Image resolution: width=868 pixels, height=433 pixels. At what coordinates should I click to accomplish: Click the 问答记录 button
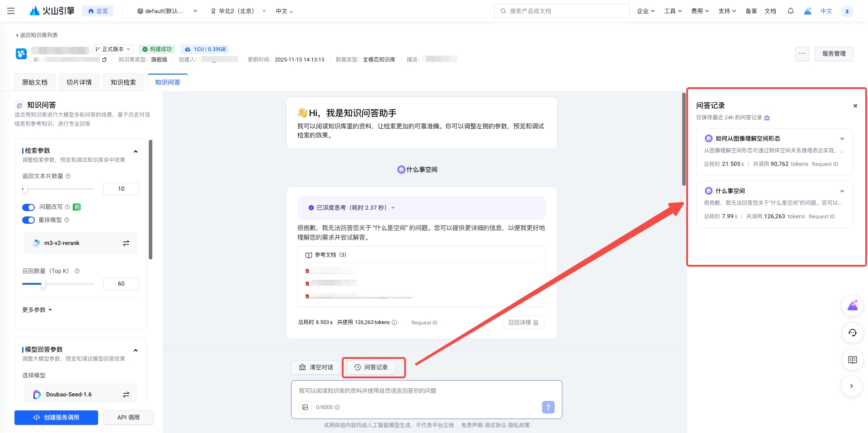[x=371, y=367]
